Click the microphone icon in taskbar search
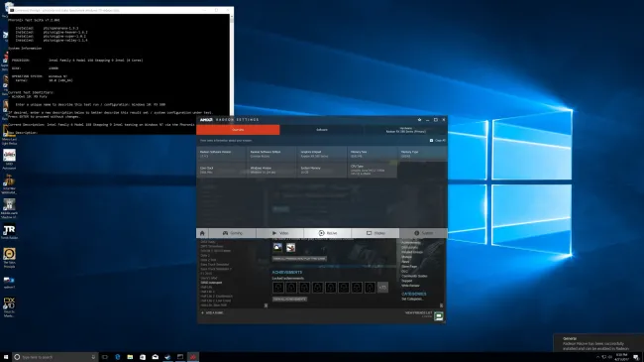 pos(93,357)
